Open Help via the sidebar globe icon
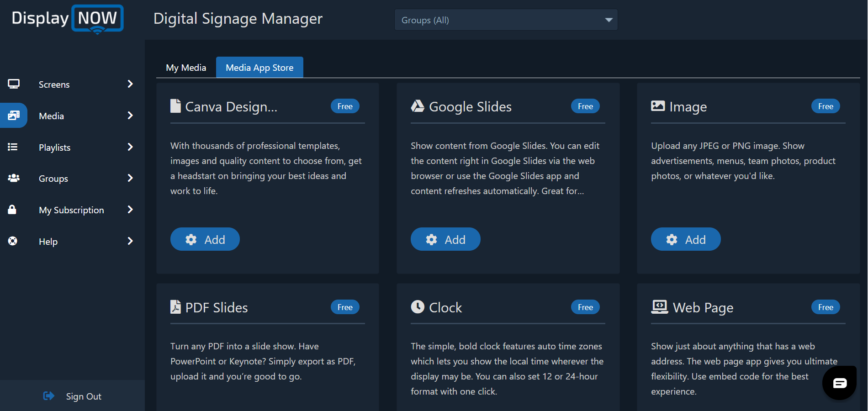 pyautogui.click(x=12, y=241)
